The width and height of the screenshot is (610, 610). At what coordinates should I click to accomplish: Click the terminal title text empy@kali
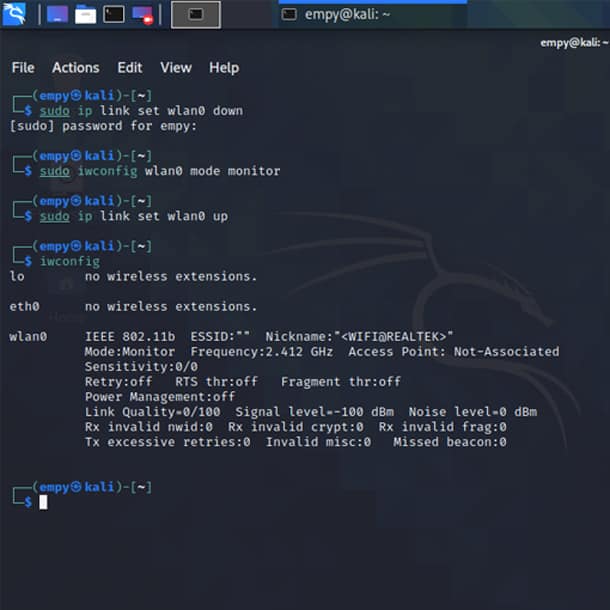(x=574, y=42)
